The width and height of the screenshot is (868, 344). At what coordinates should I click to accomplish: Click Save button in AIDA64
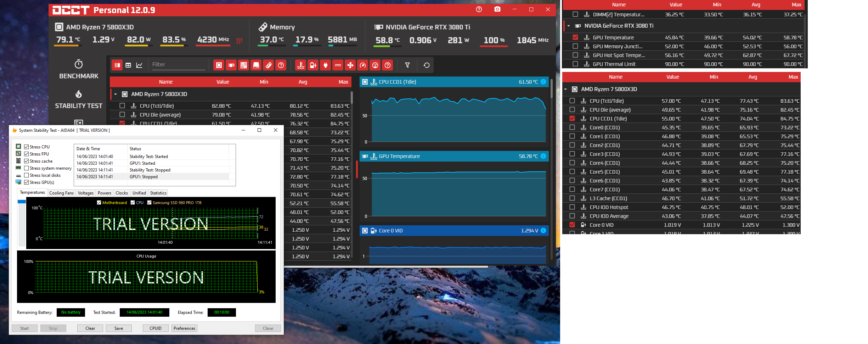tap(119, 328)
